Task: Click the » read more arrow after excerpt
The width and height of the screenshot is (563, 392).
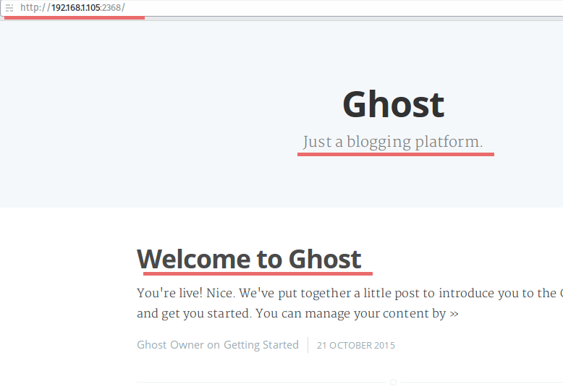Action: [x=454, y=314]
